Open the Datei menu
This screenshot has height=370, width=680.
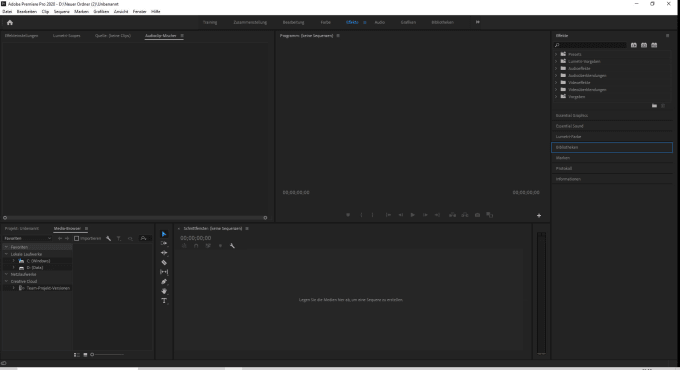7,12
